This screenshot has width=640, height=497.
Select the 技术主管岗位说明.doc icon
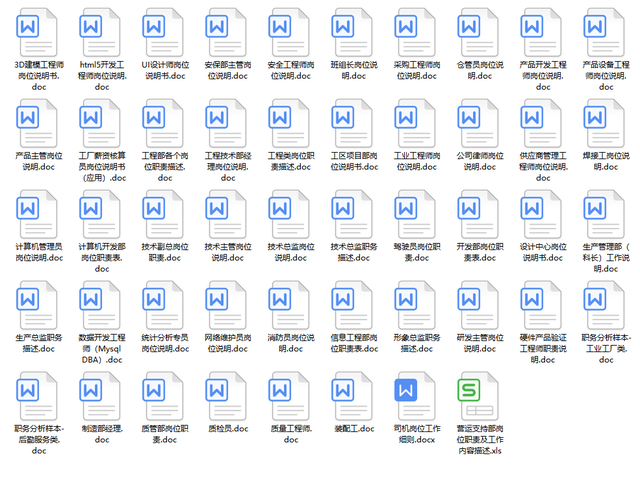(x=225, y=214)
